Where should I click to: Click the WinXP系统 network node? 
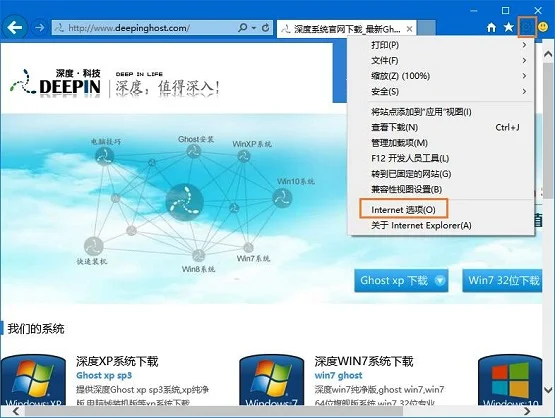pyautogui.click(x=244, y=156)
